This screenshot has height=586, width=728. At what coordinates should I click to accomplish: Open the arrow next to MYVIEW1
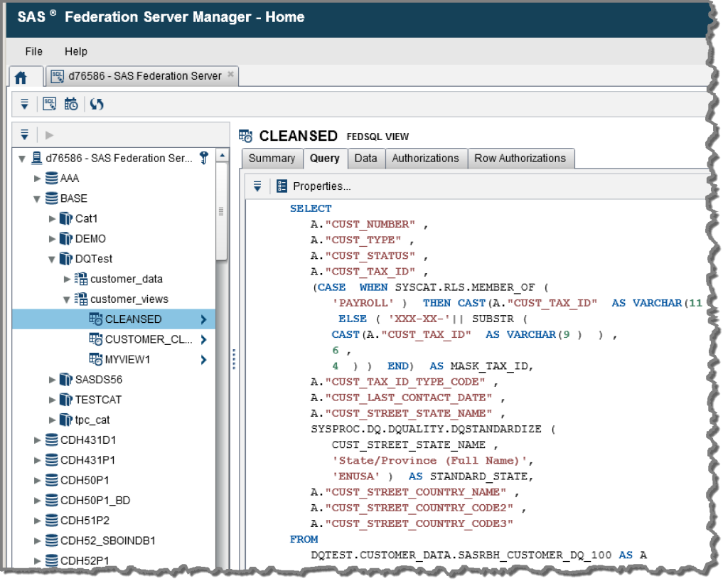pyautogui.click(x=203, y=359)
